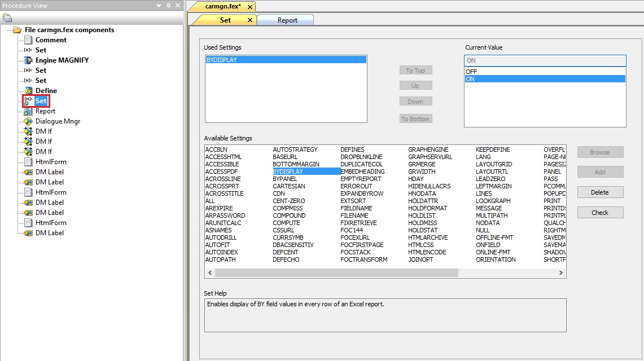644x361 pixels.
Task: Click Available Settings scrollbar right arrow
Action: [x=560, y=273]
